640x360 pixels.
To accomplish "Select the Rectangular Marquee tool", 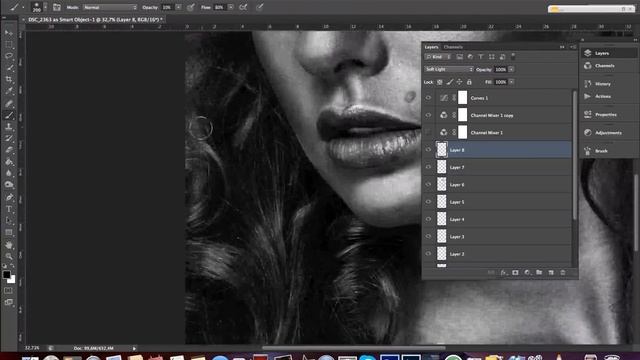I will pyautogui.click(x=9, y=44).
